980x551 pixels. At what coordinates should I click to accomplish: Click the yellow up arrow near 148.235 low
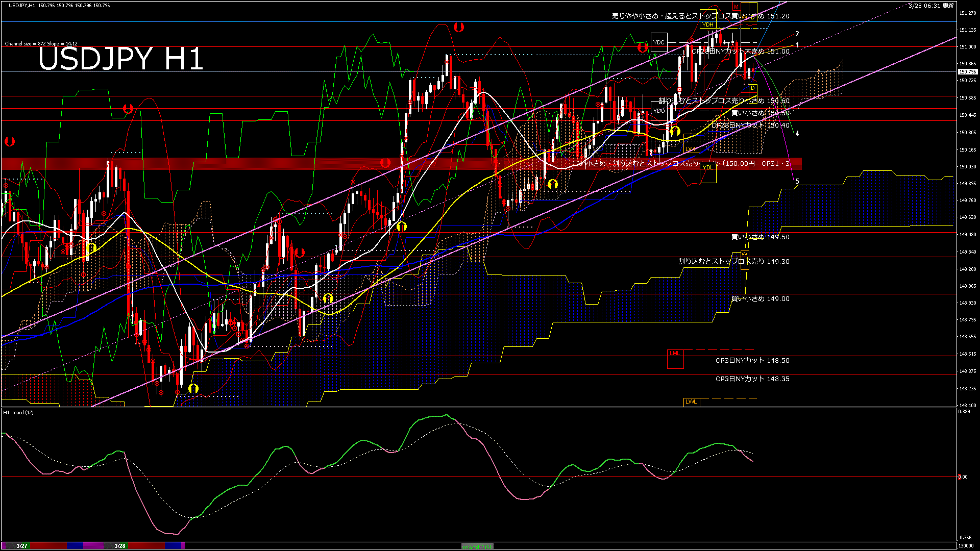[x=193, y=389]
